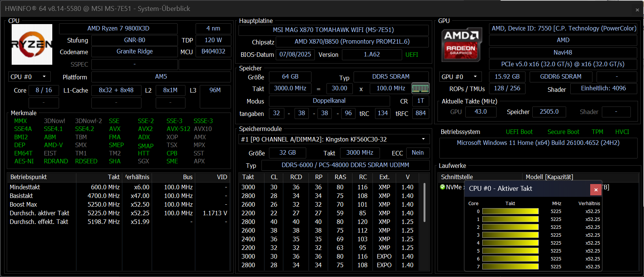Click the MSI MAG X870 TOMAHAWK WIFI field
This screenshot has width=644, height=277.
point(333,30)
